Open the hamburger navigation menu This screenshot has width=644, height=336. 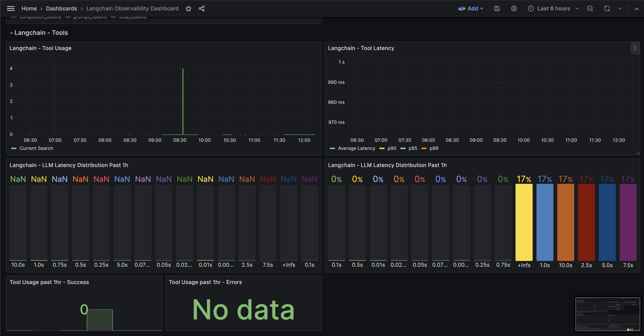(x=11, y=8)
